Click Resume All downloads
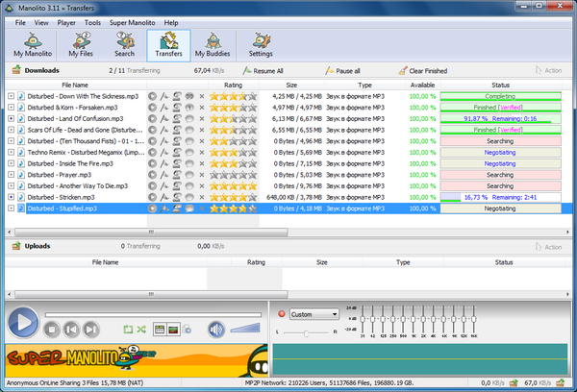The image size is (577, 392). [x=263, y=70]
